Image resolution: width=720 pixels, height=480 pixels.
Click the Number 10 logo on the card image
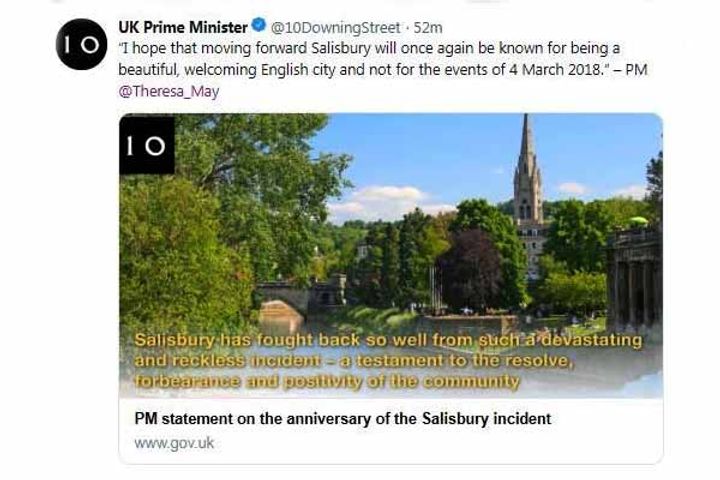[147, 145]
